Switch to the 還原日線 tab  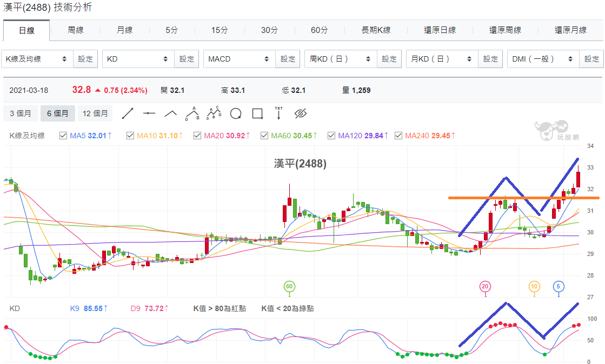coord(440,30)
